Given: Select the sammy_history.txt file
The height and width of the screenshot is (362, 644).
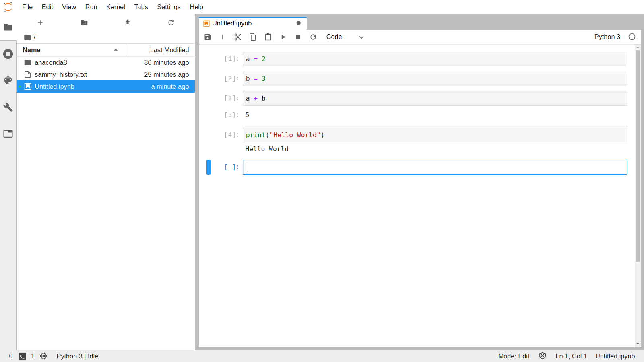Looking at the screenshot, I should (x=106, y=74).
